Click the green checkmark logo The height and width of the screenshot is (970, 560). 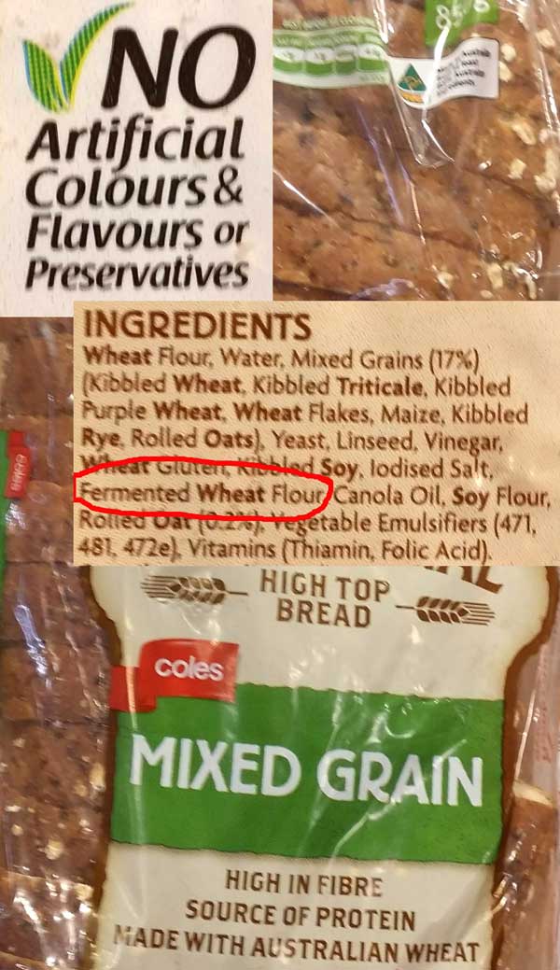tap(71, 57)
